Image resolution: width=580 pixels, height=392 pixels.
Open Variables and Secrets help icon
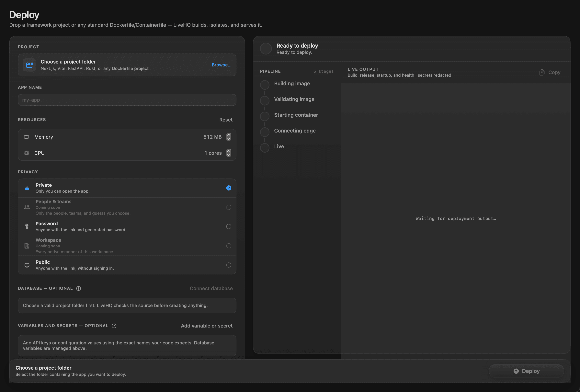[x=114, y=326]
